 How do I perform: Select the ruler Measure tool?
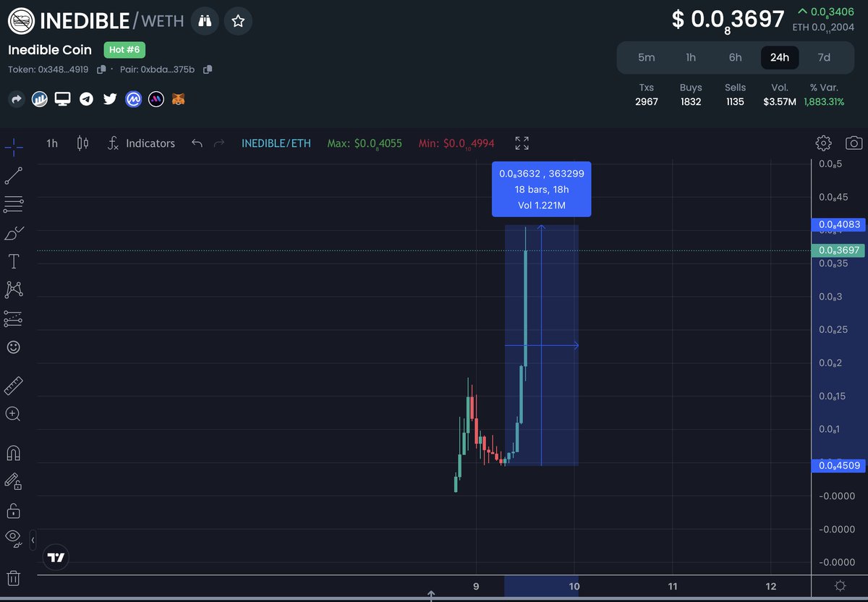click(13, 386)
